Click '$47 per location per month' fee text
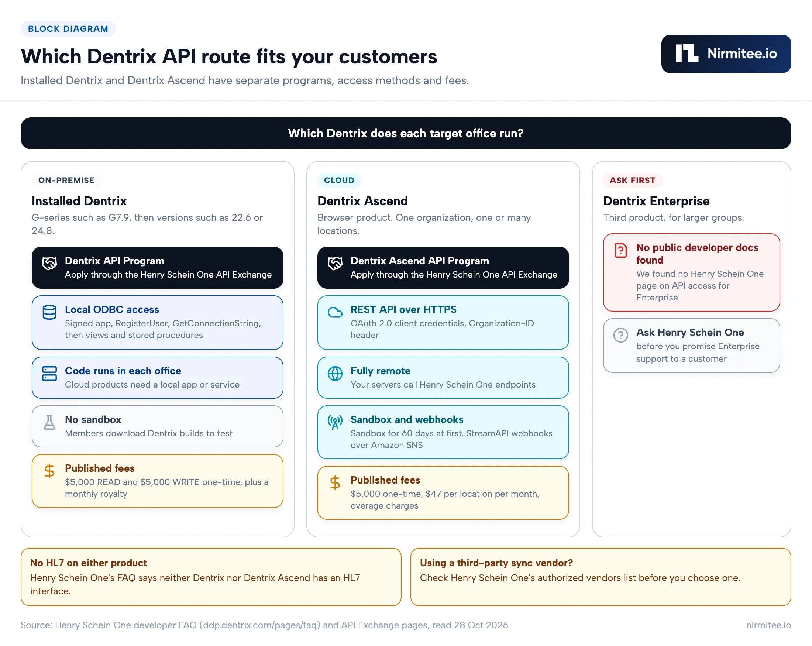The height and width of the screenshot is (646, 812). pos(482,494)
